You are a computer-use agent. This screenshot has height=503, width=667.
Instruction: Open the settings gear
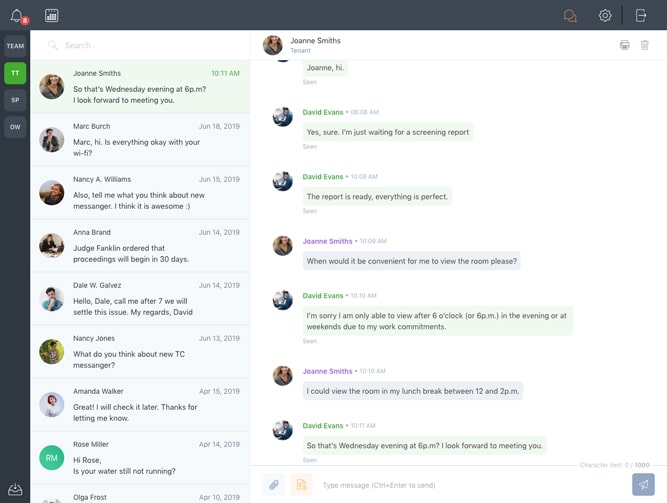pos(605,16)
